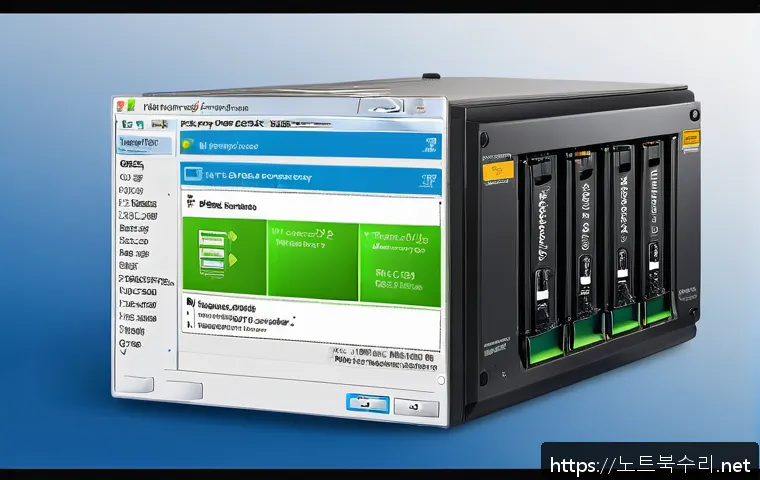Click the first green icon above the sidebar

tap(127, 124)
